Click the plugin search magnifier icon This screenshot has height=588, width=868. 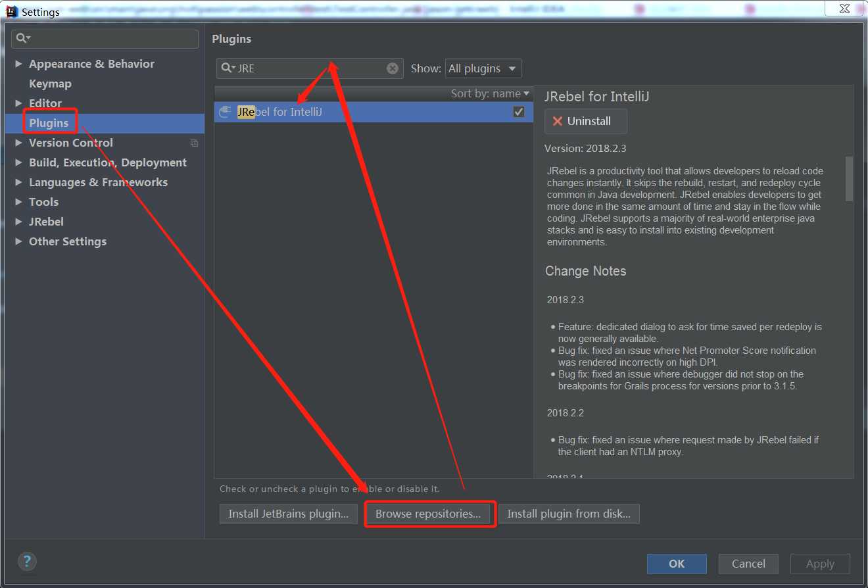(227, 68)
